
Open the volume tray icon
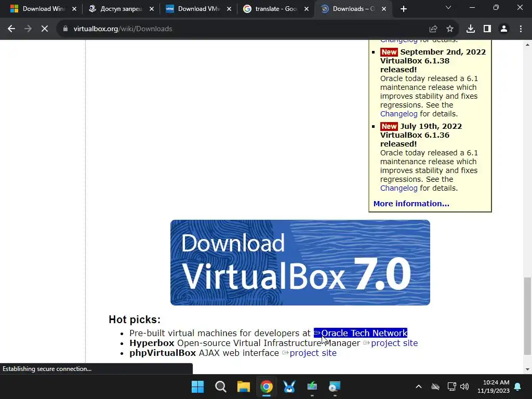point(464,387)
